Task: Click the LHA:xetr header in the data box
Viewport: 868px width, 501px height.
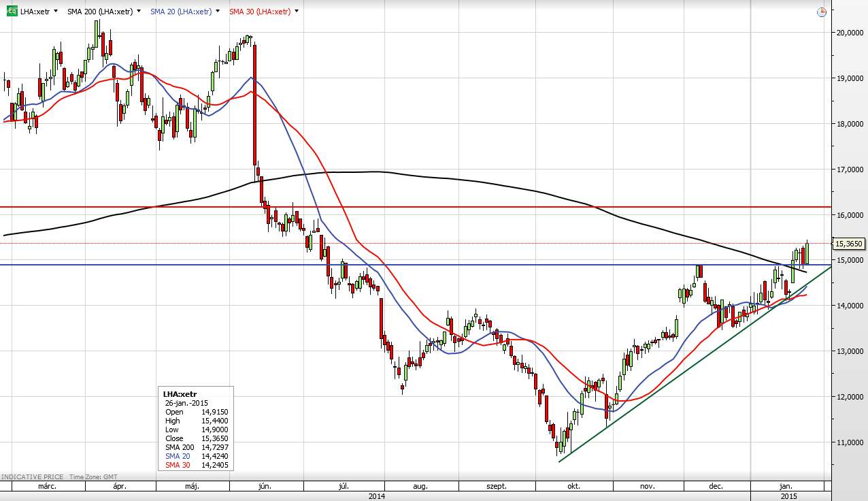Action: [180, 394]
